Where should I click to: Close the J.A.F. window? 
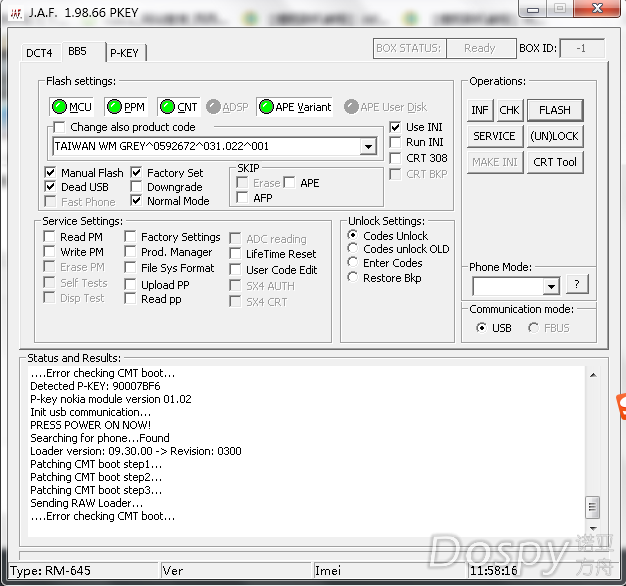tap(597, 8)
